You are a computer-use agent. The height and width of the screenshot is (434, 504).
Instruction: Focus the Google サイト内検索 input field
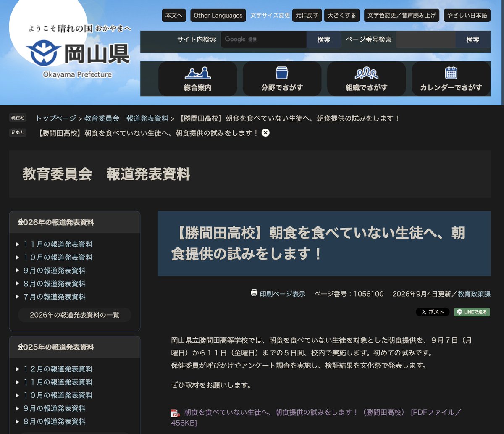pyautogui.click(x=264, y=39)
